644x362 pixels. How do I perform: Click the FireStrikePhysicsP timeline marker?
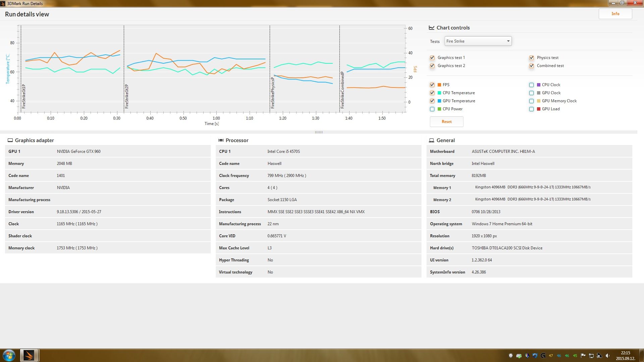click(273, 93)
